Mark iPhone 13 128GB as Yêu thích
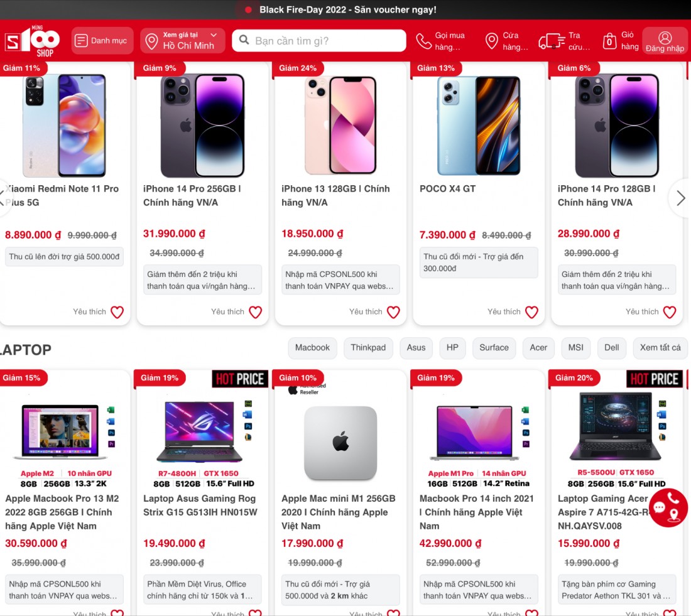Screen dimensions: 691x616 (393, 312)
